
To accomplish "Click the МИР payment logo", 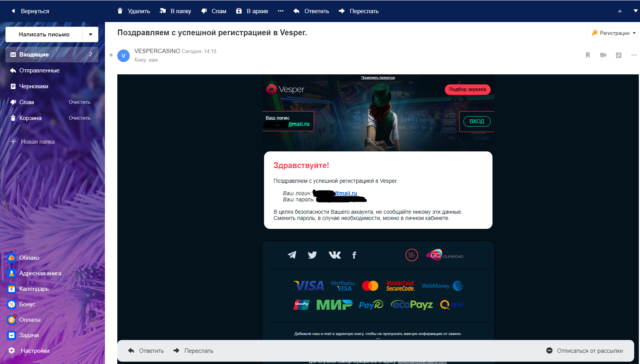I will pos(335,305).
